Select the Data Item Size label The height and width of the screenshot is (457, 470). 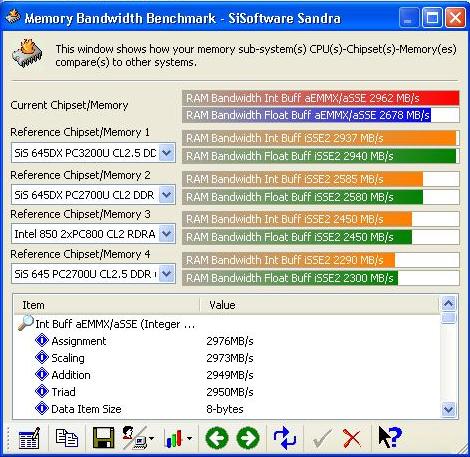[86, 409]
